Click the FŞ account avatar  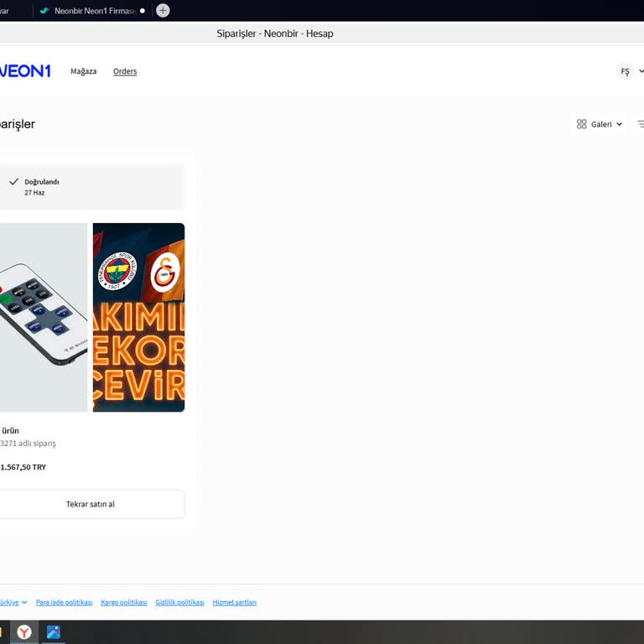(625, 71)
